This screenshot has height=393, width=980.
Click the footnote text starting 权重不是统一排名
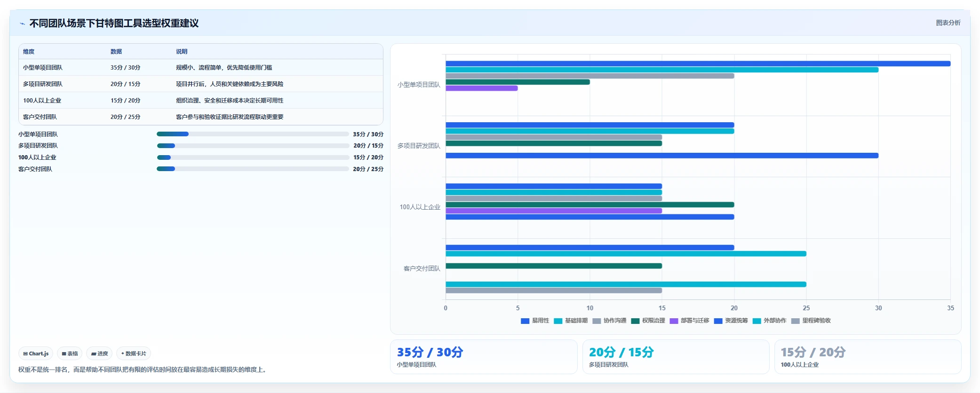(143, 369)
